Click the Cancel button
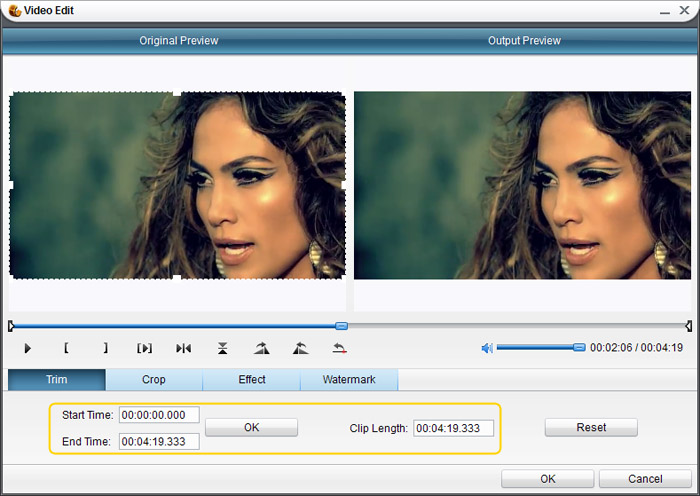Screen dimensions: 700x496 click(645, 479)
